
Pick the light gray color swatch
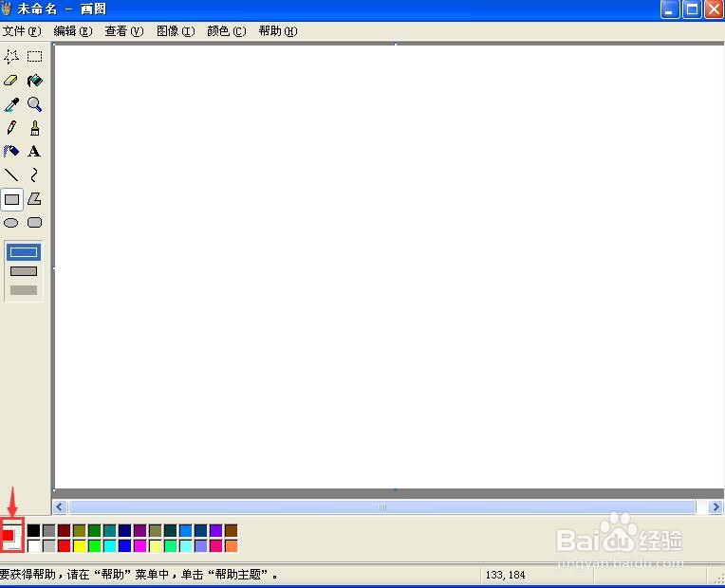coord(49,546)
